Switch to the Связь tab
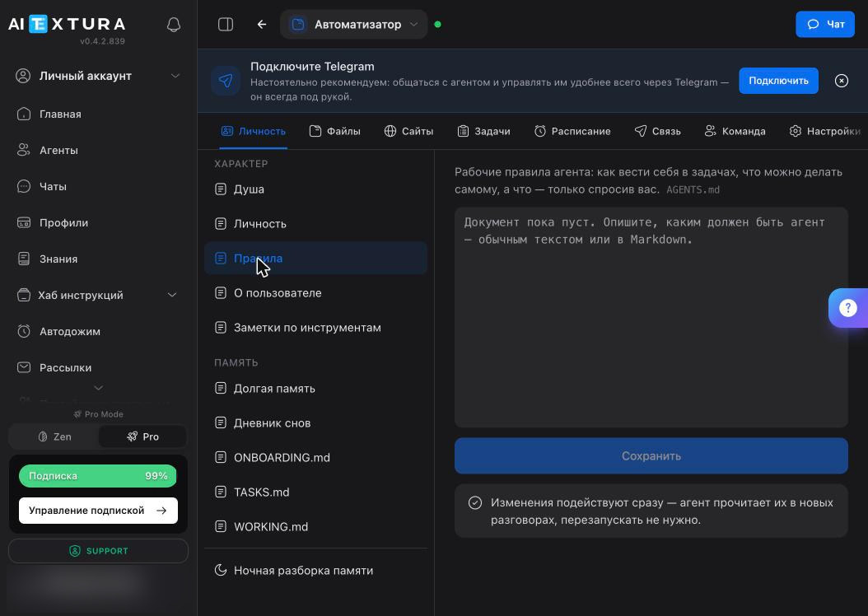The image size is (868, 616). 658,131
